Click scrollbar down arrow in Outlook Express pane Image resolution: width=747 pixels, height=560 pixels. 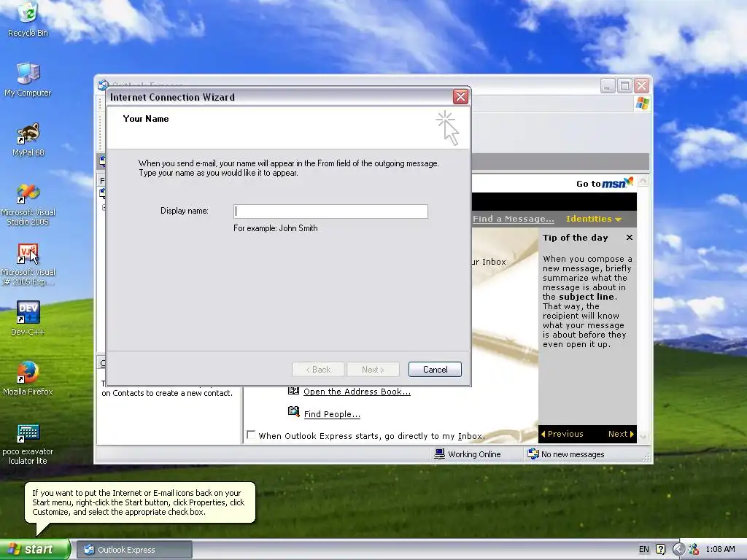pos(643,437)
